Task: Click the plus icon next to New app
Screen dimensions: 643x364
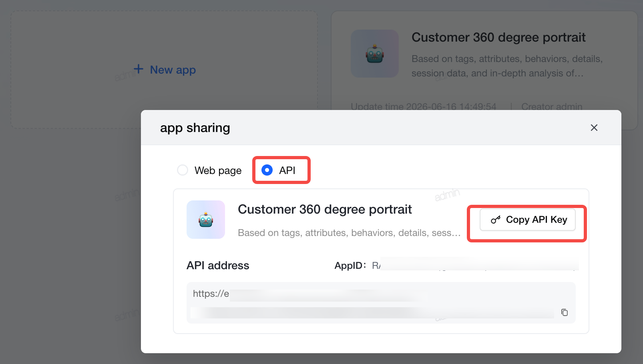Action: tap(139, 69)
